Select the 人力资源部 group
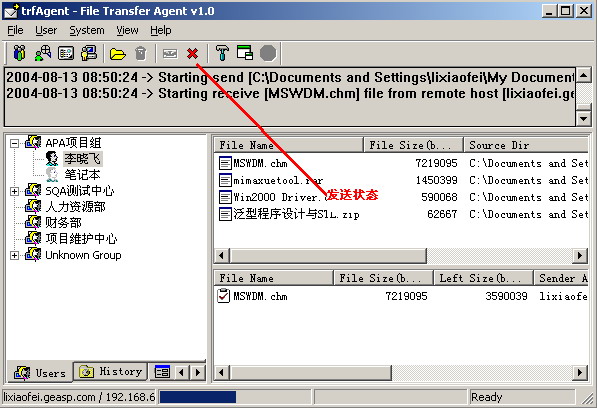The width and height of the screenshot is (597, 408). [76, 207]
